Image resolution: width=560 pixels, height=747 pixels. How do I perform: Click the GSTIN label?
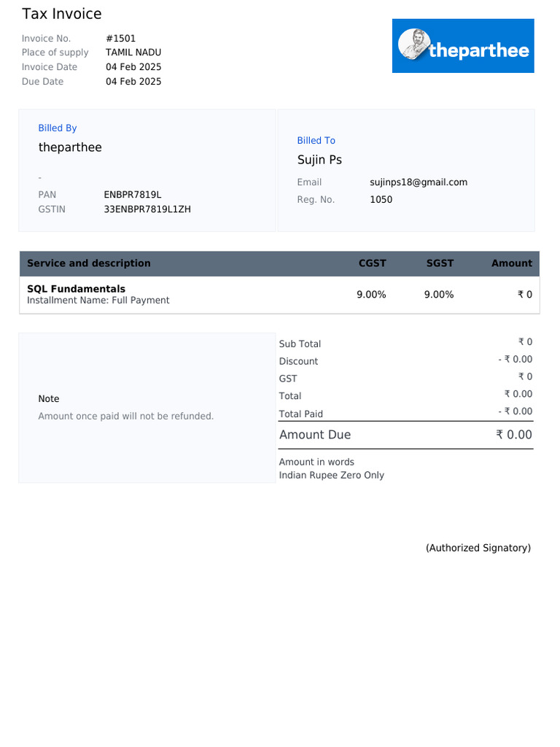pos(52,209)
